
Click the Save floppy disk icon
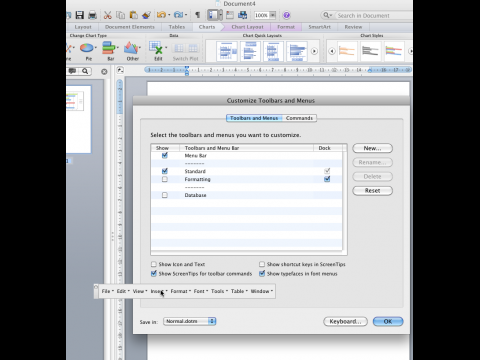coord(79,15)
